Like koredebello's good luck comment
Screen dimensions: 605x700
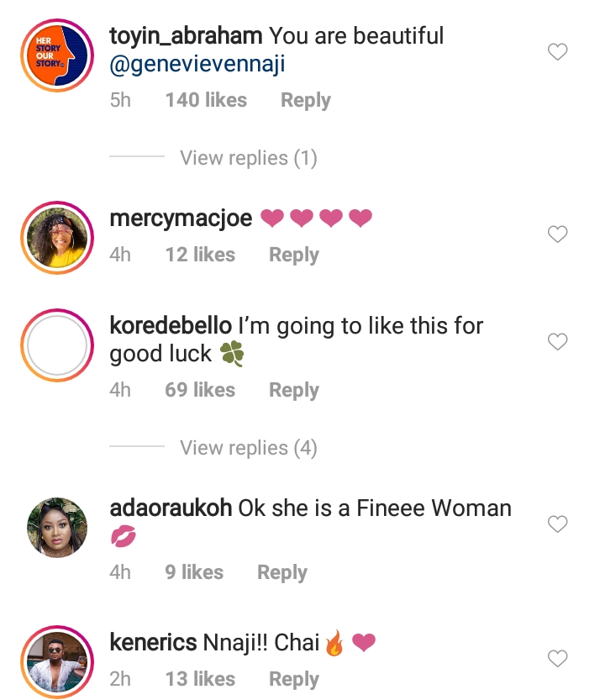pos(558,342)
